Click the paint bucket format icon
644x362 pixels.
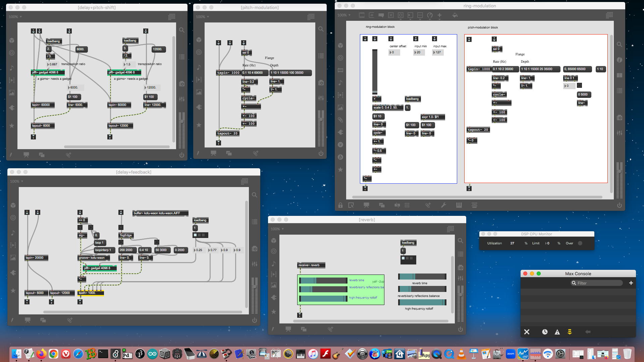click(x=455, y=15)
